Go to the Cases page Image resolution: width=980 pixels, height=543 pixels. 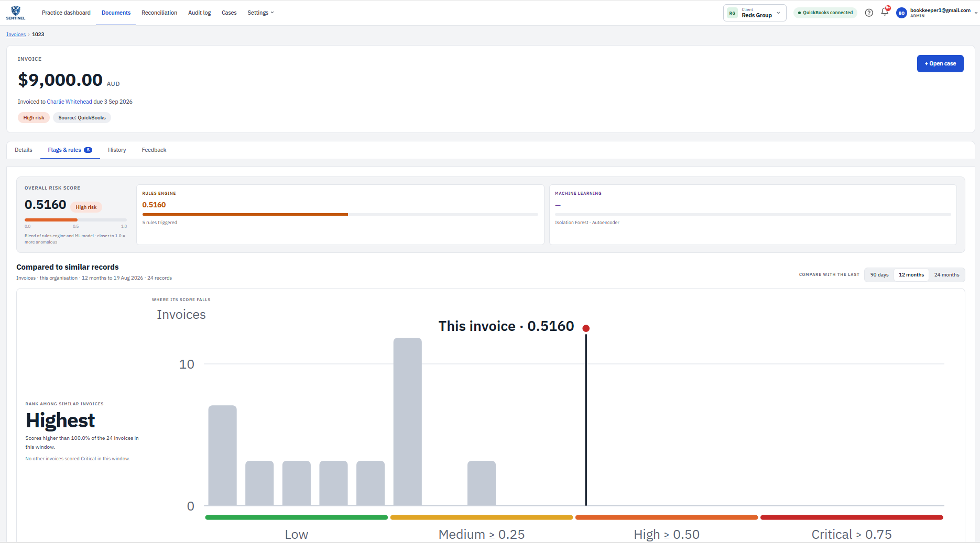pyautogui.click(x=229, y=13)
